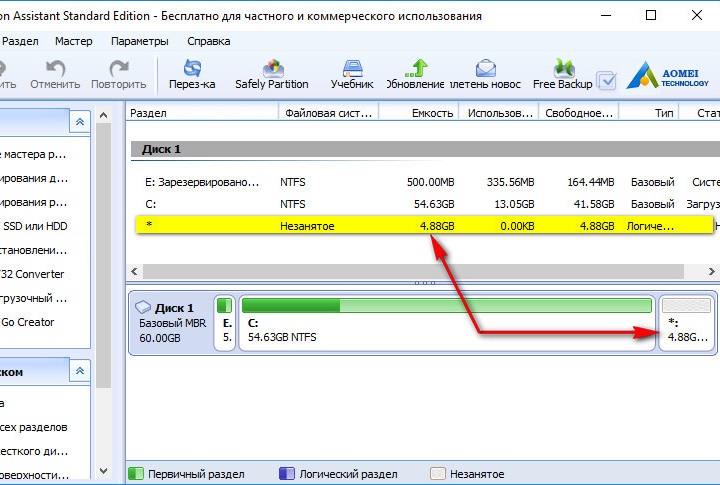Select the unallocated 4.88G block in the disk map
The image size is (720, 485).
687,323
